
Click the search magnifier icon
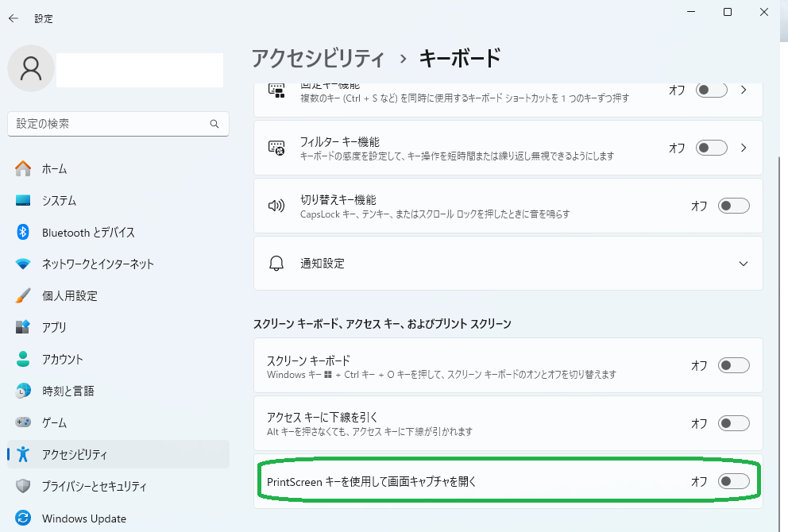214,124
